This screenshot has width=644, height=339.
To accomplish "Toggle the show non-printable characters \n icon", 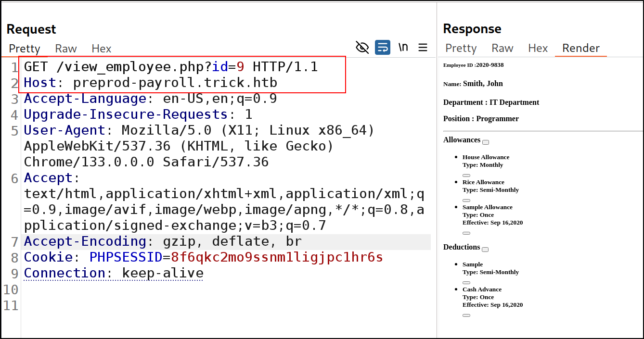I will [403, 47].
